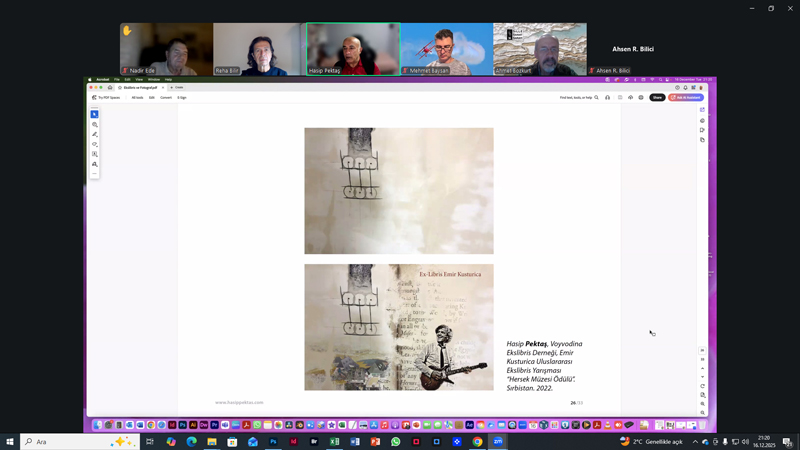Screen dimensions: 800x450
Task: Select the highlighter pen tool
Action: (x=95, y=134)
